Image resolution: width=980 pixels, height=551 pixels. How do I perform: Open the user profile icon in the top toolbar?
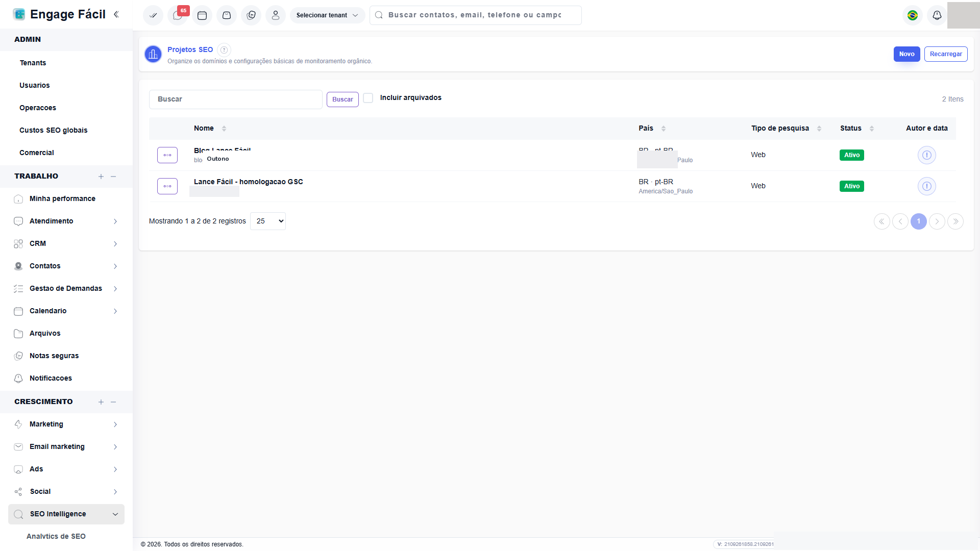coord(276,15)
